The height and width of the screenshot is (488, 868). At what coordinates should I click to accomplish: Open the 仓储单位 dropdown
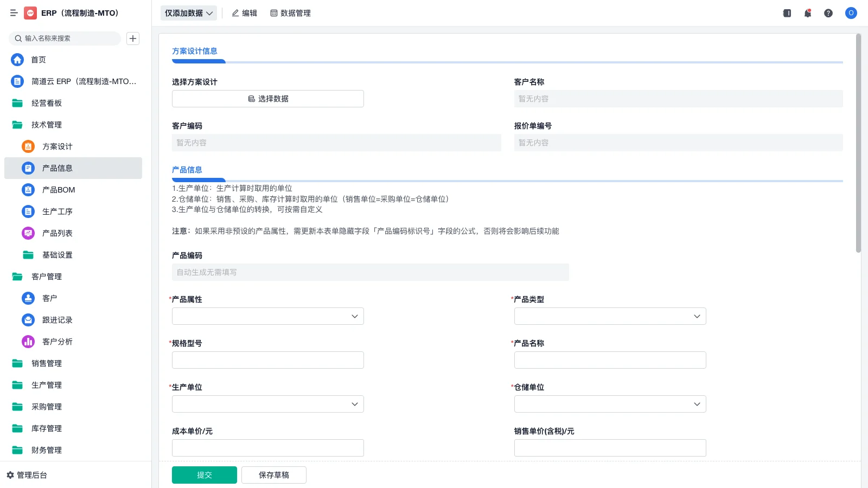coord(610,404)
